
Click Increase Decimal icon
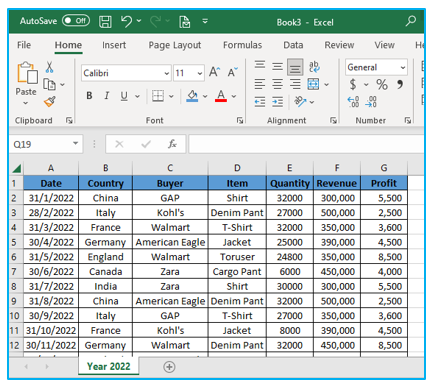[x=353, y=102]
